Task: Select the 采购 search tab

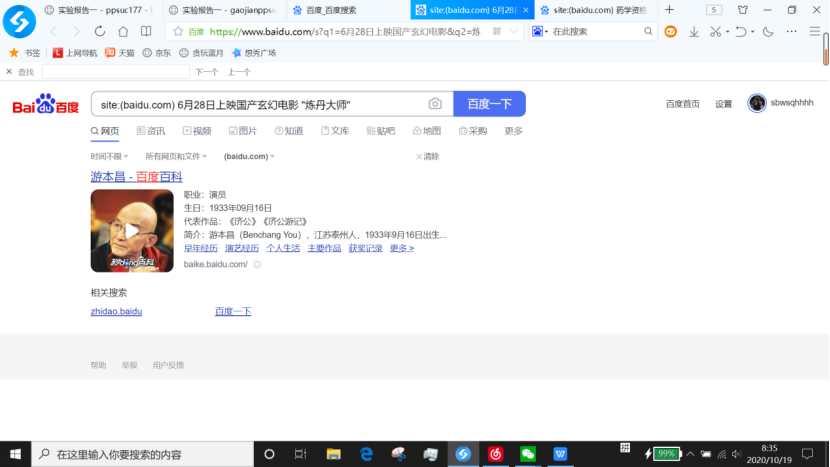Action: [473, 131]
